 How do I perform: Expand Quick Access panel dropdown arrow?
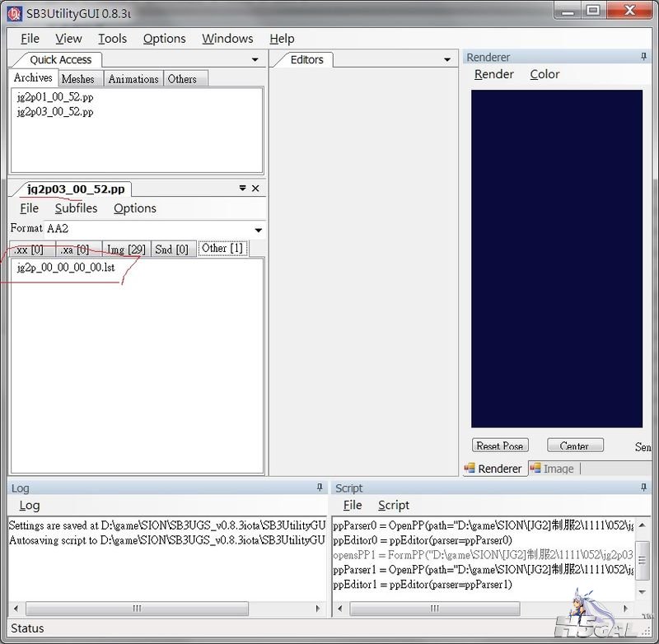[x=255, y=59]
